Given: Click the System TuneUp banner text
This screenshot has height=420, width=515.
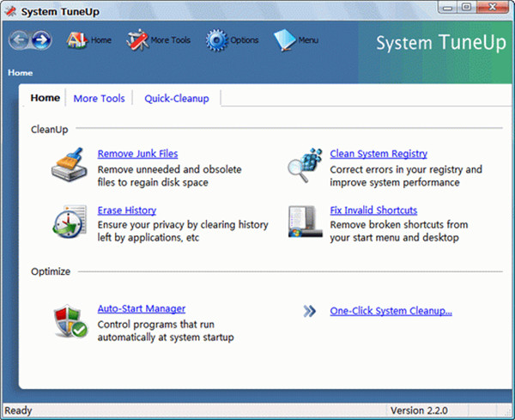Looking at the screenshot, I should 441,43.
